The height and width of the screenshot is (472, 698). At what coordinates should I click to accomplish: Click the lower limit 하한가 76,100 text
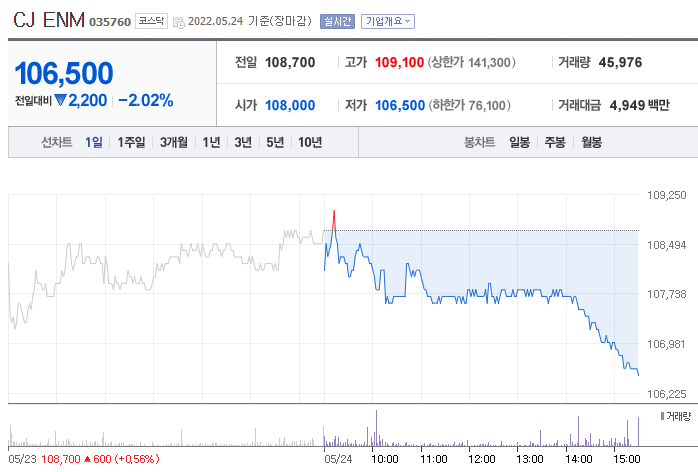469,106
